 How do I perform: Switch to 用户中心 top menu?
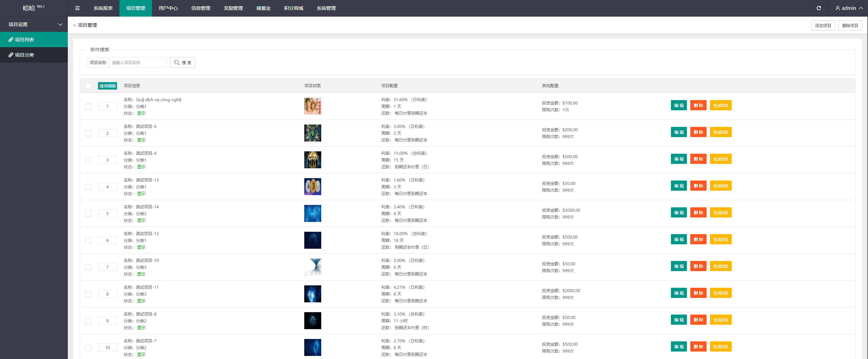pos(168,8)
